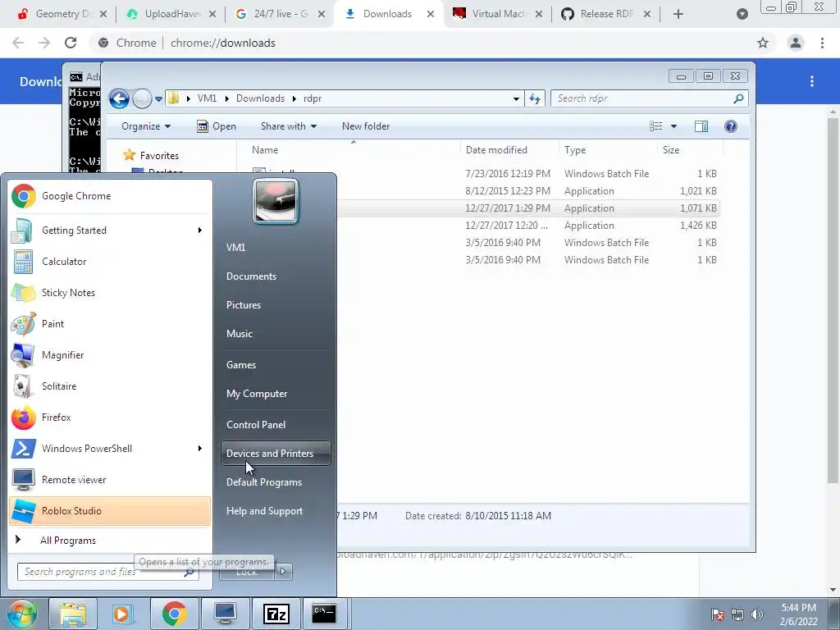Click Open button in Explorer toolbar
The width and height of the screenshot is (840, 630).
(x=217, y=126)
